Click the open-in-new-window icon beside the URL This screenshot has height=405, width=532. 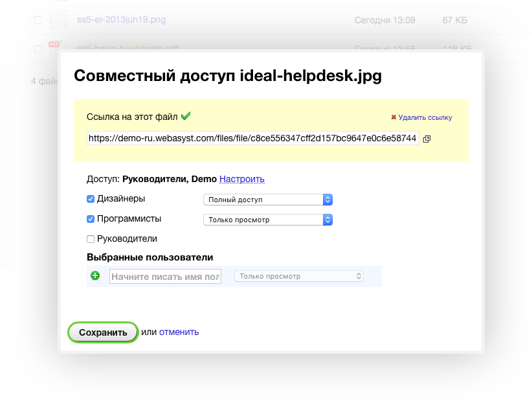tap(427, 139)
